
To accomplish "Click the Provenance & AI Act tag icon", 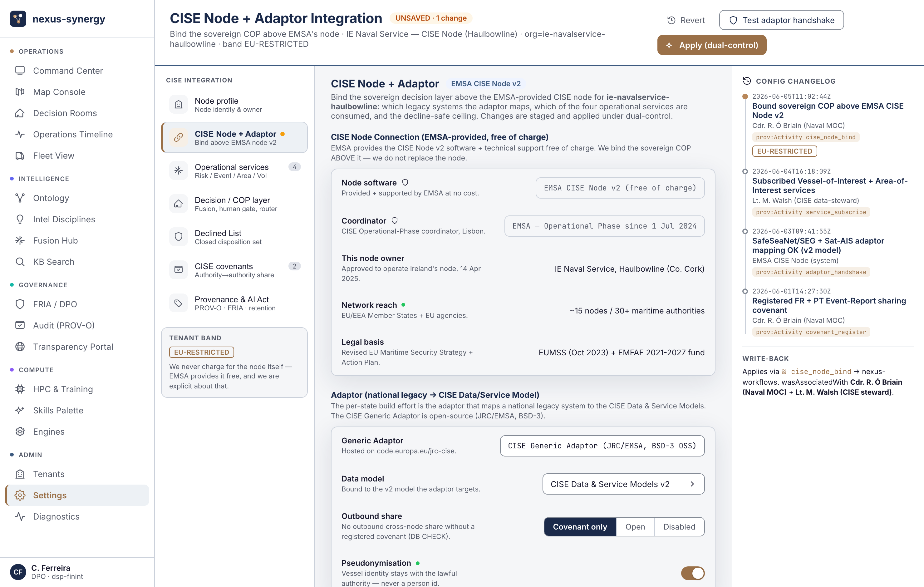I will pos(179,303).
